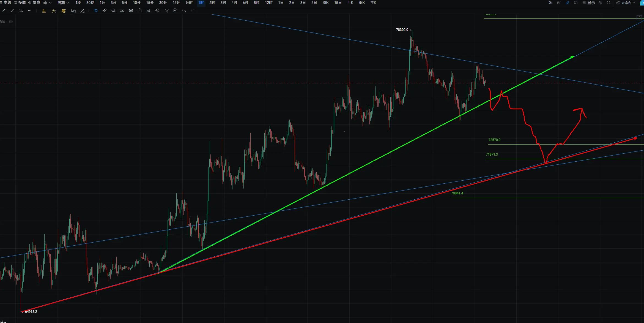Click the 72570.0 green horizontal level line label
The width and height of the screenshot is (644, 323).
click(x=494, y=140)
